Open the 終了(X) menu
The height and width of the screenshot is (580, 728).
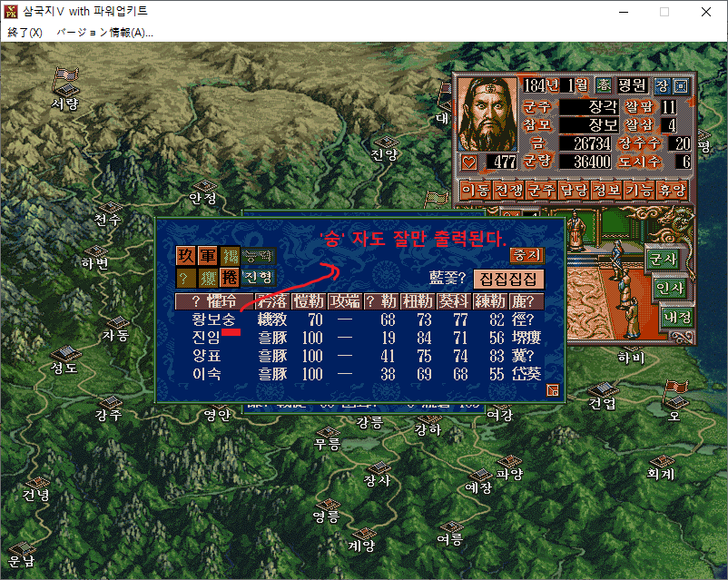point(25,33)
